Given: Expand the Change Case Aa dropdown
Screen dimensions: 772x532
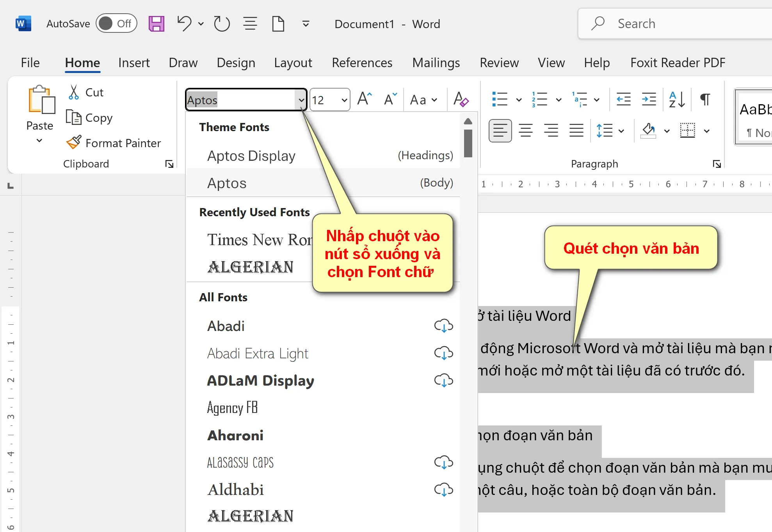Looking at the screenshot, I should coord(423,100).
